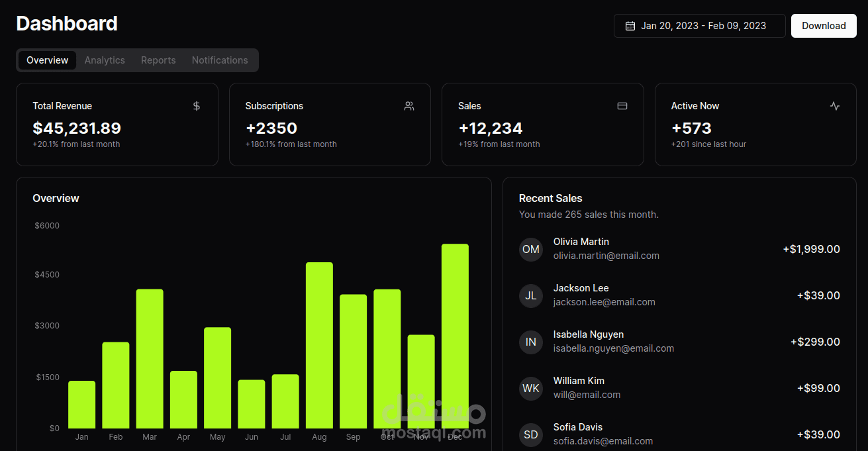Click the $6000 y-axis label

point(47,226)
